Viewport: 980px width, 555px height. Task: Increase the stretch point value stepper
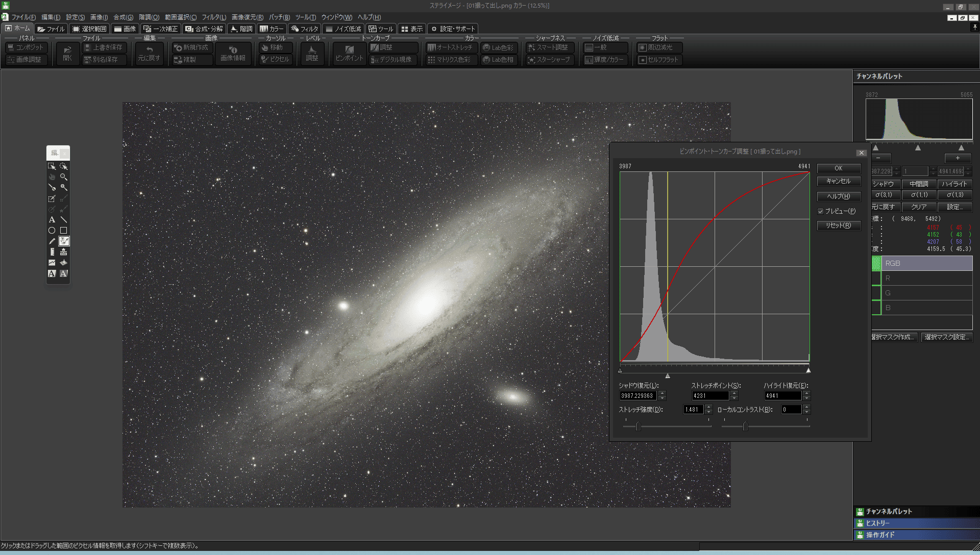pyautogui.click(x=734, y=393)
